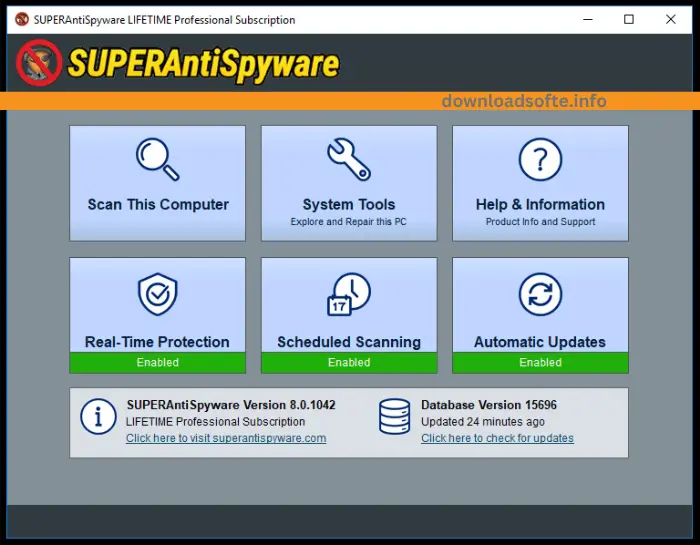
Task: Open Help & Information label
Action: click(540, 204)
